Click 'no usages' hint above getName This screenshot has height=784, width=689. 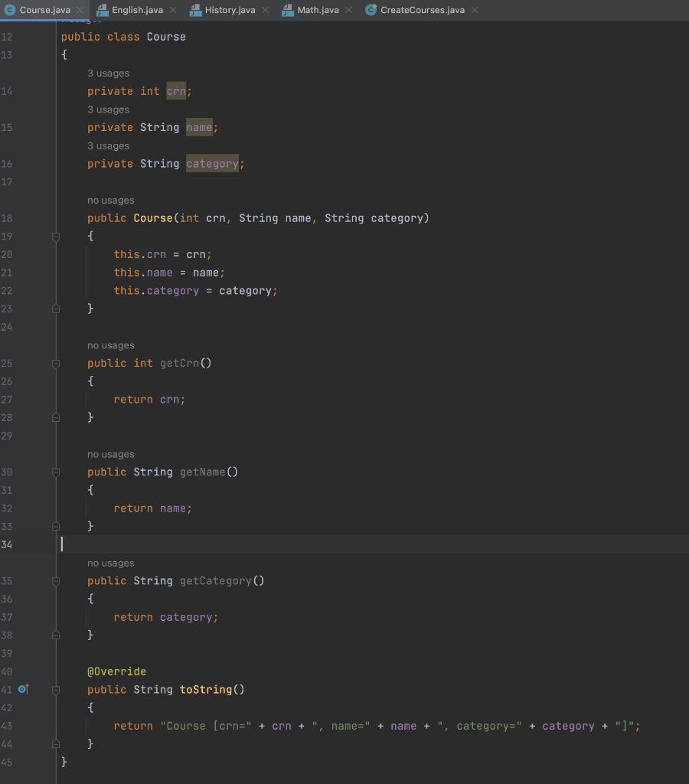110,455
